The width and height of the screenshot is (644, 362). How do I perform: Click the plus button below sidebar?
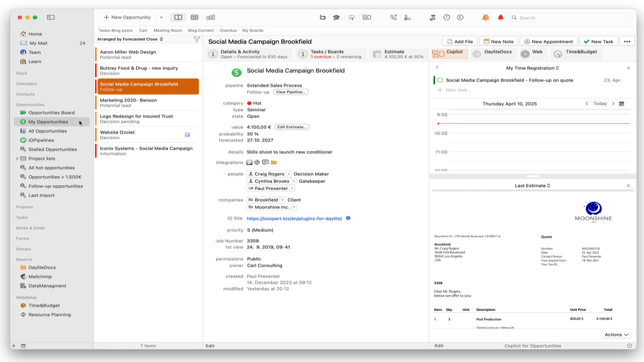click(14, 345)
